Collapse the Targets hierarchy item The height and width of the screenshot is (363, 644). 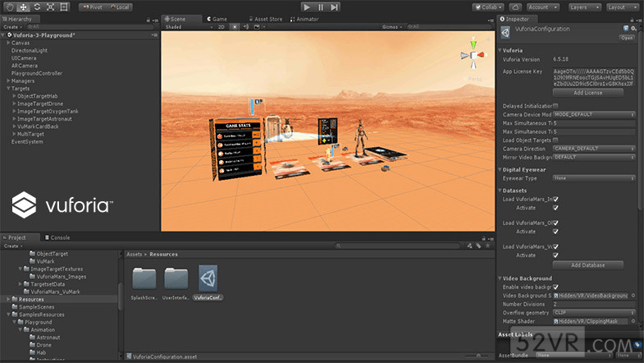click(x=8, y=89)
